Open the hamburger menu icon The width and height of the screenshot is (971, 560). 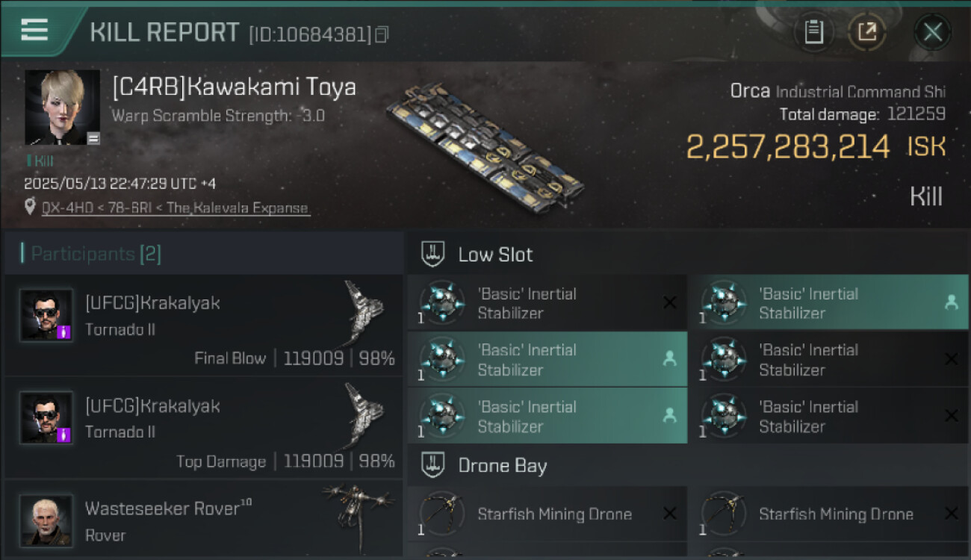point(34,30)
